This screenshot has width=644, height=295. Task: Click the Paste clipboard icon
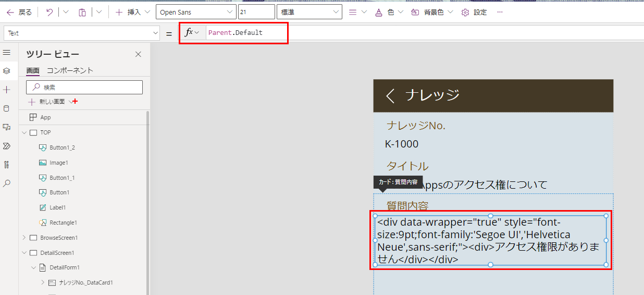82,12
